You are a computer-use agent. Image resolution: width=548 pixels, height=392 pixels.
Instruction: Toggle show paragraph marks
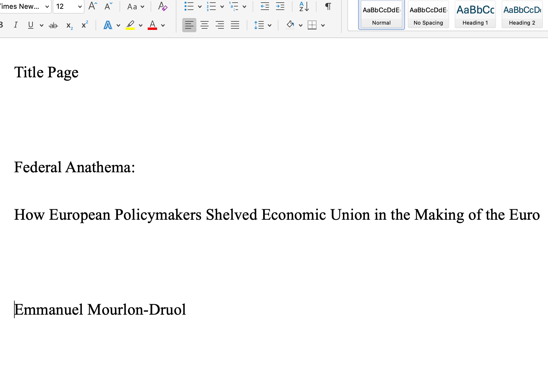coord(328,6)
